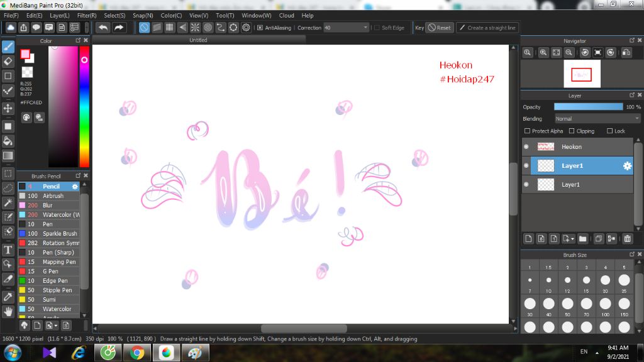Select the Move tool

(x=8, y=108)
